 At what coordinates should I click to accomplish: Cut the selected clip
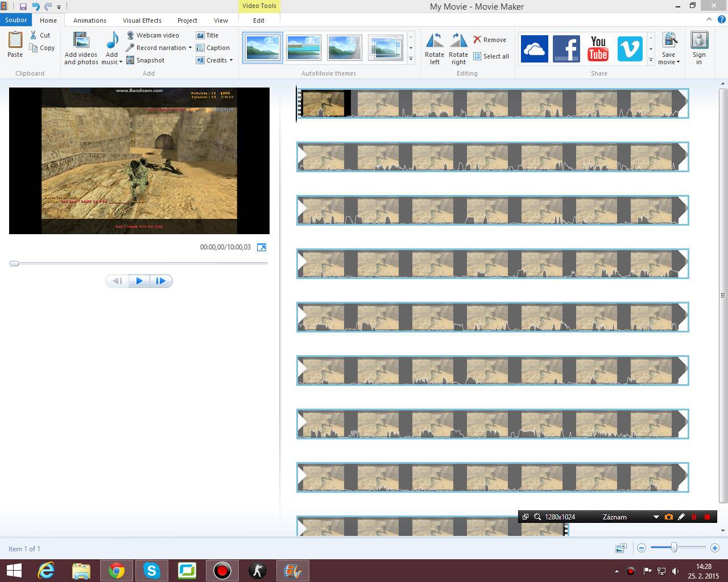point(40,35)
